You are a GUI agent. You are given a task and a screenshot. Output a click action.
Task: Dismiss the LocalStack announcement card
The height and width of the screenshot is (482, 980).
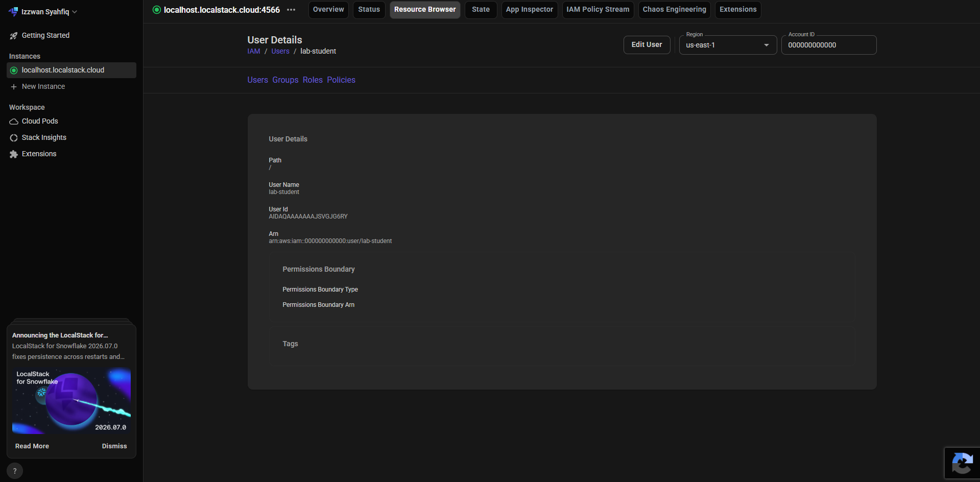[114, 446]
